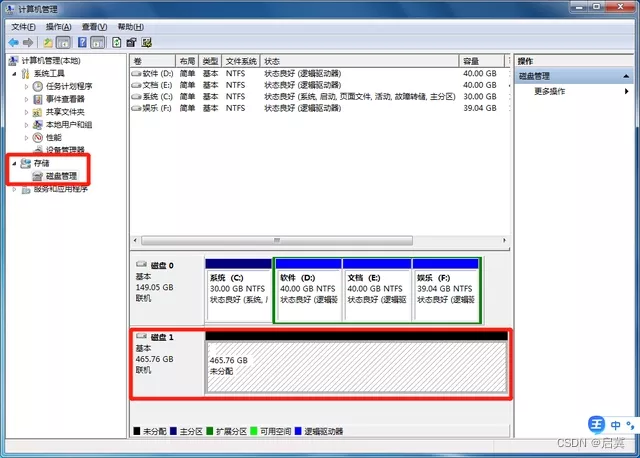Click the Back arrow toolbar icon
This screenshot has width=640, height=458.
(13, 42)
